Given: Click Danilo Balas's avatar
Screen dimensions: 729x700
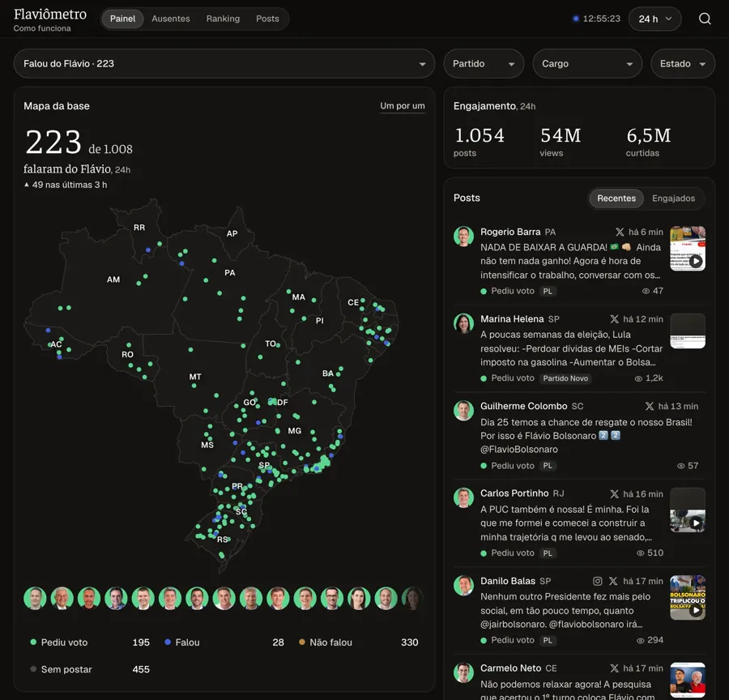Looking at the screenshot, I should [463, 586].
